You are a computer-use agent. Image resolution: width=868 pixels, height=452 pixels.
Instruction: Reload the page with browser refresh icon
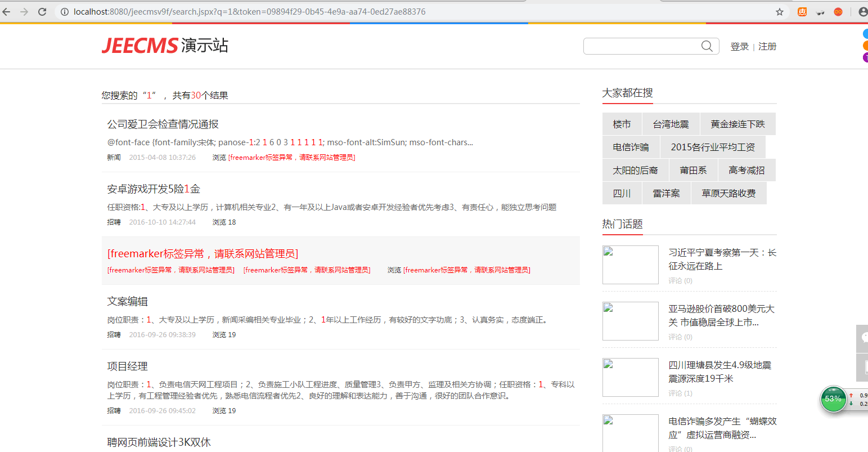tap(42, 12)
